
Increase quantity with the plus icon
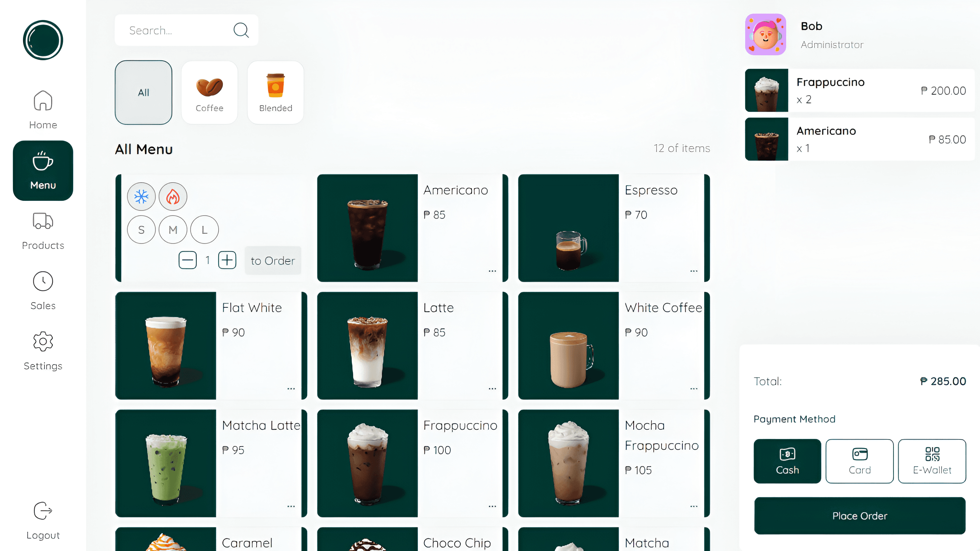[x=227, y=260]
